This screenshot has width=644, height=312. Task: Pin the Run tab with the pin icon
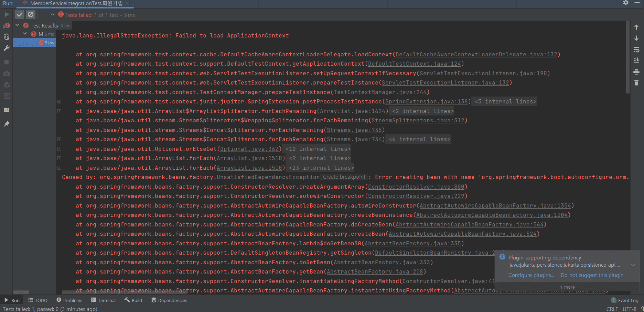[7, 124]
